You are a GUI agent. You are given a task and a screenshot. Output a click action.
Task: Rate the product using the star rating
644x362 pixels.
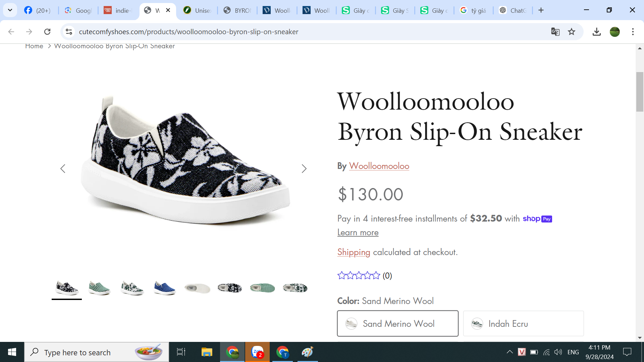click(x=359, y=276)
